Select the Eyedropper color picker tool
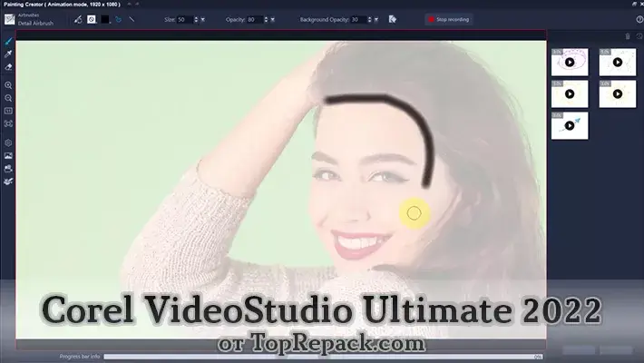Image resolution: width=644 pixels, height=363 pixels. pos(8,54)
